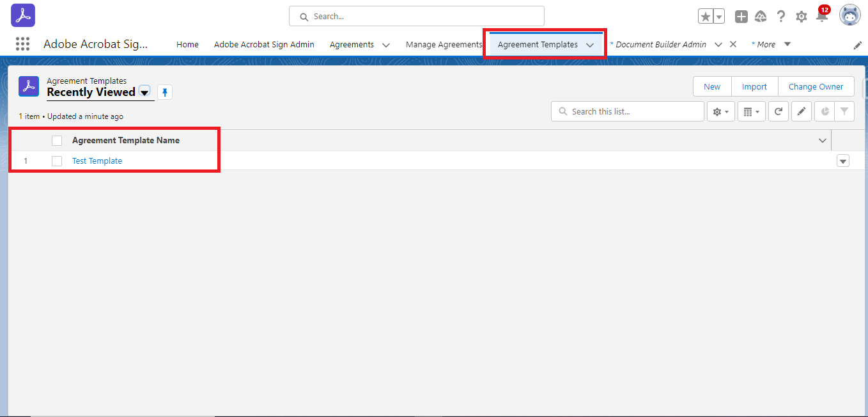This screenshot has height=417, width=868.
Task: Open the Salesforce Guidance Center icon
Action: (761, 17)
